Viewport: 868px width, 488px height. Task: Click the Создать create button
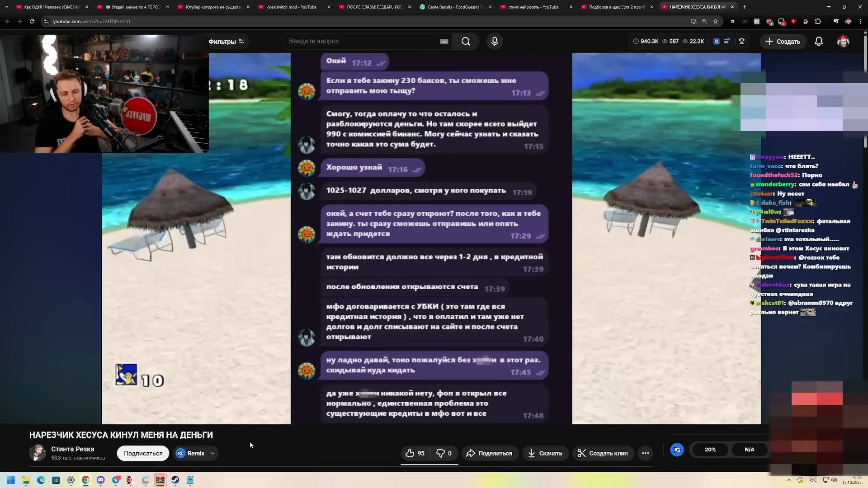783,42
